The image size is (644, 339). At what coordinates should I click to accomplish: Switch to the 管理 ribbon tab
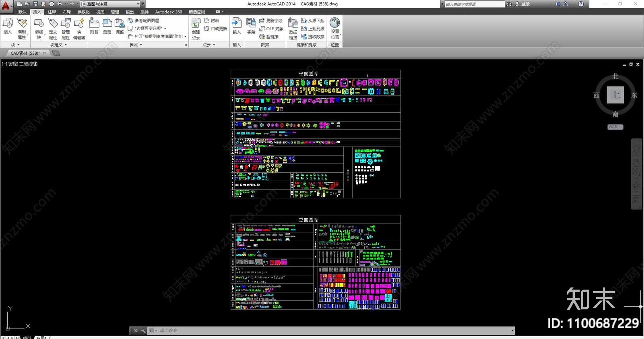point(115,12)
